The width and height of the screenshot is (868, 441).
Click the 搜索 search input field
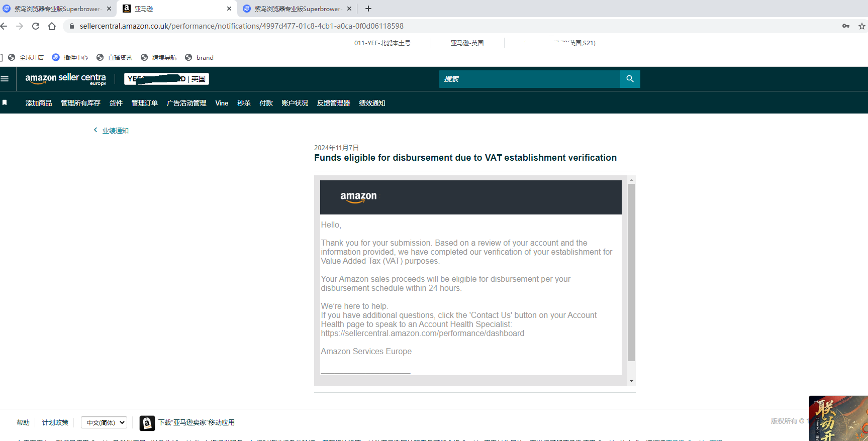pyautogui.click(x=529, y=79)
